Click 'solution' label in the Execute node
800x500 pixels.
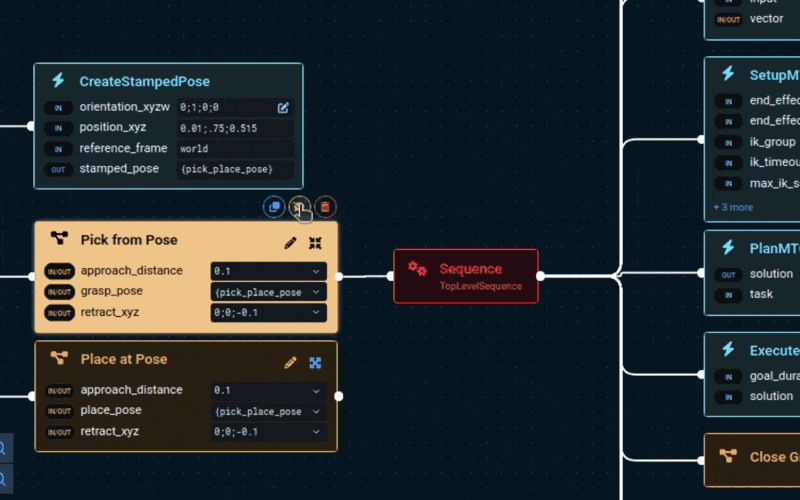click(x=771, y=396)
